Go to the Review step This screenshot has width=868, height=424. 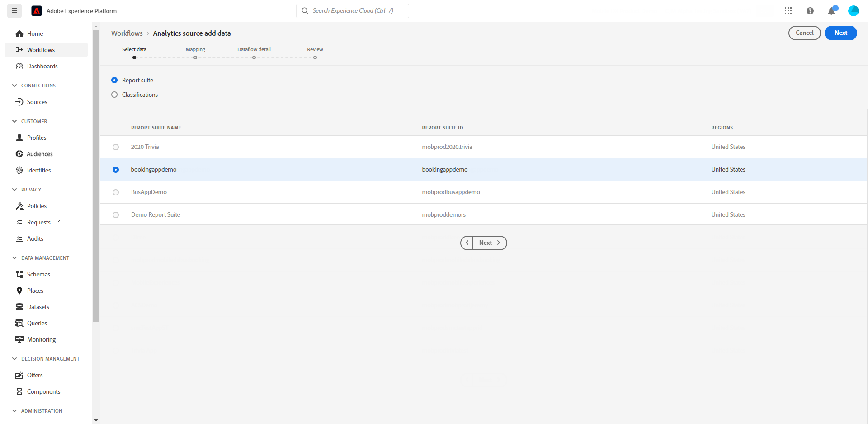(x=315, y=52)
